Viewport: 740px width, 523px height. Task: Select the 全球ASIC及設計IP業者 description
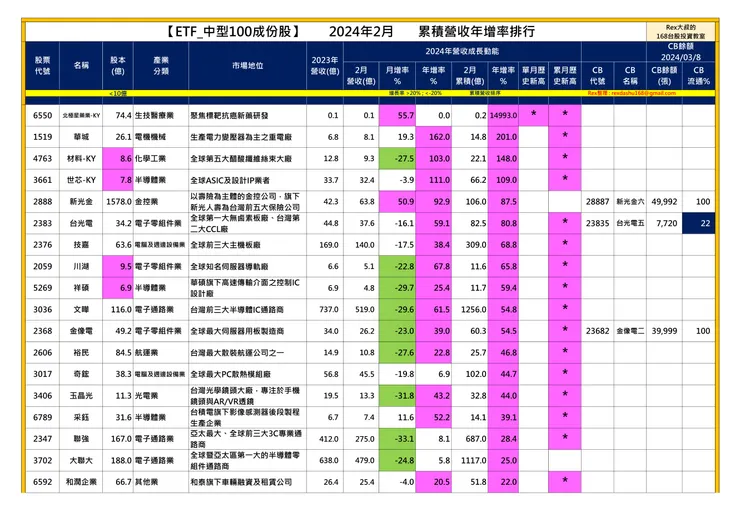(x=230, y=180)
